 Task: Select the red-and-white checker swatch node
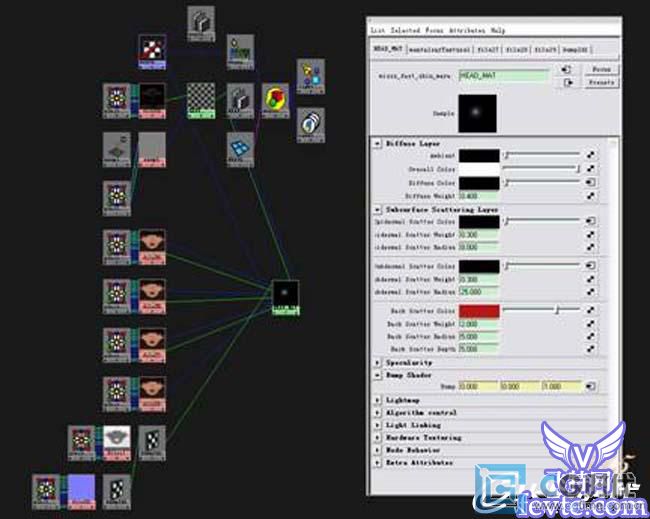coord(152,52)
